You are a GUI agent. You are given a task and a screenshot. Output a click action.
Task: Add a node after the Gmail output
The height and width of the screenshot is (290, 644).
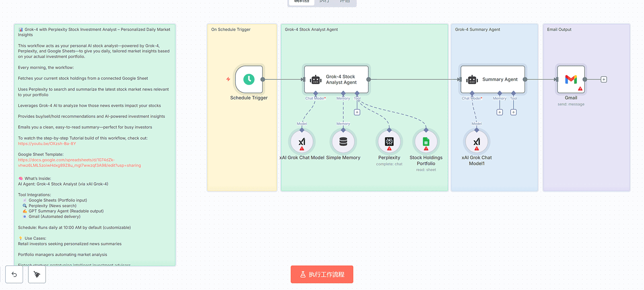click(604, 79)
